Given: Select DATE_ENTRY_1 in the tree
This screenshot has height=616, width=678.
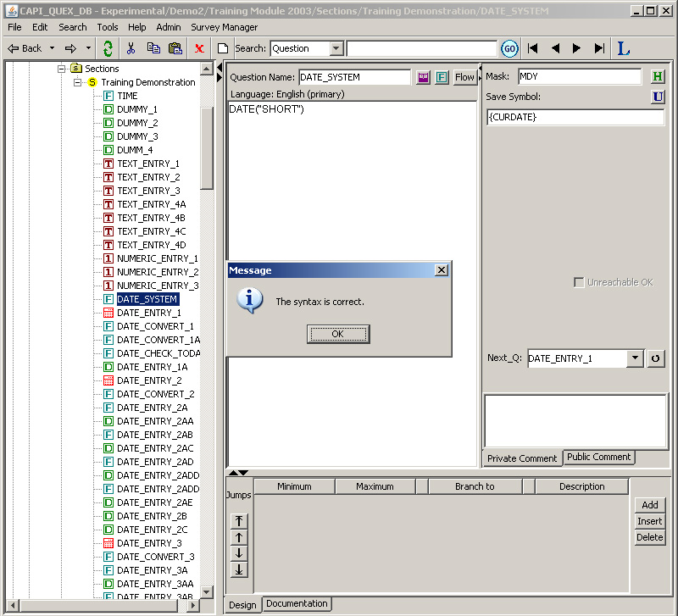Looking at the screenshot, I should click(x=149, y=313).
